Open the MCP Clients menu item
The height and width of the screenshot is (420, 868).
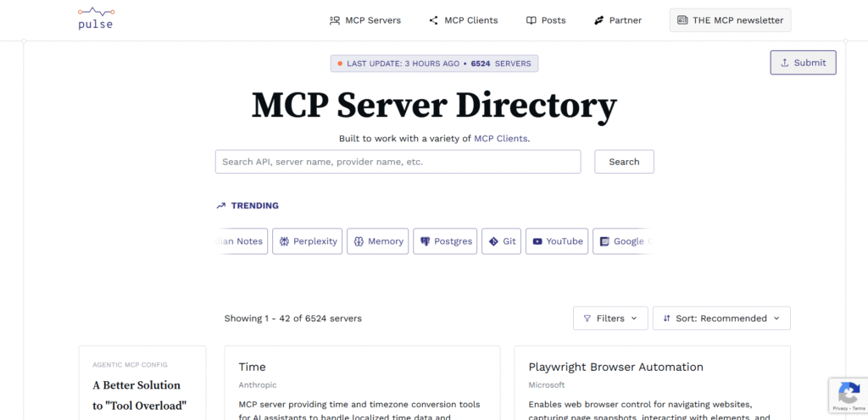(464, 20)
